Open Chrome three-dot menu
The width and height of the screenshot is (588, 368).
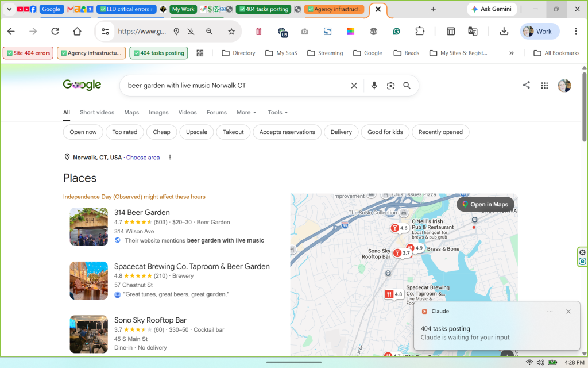click(x=575, y=32)
